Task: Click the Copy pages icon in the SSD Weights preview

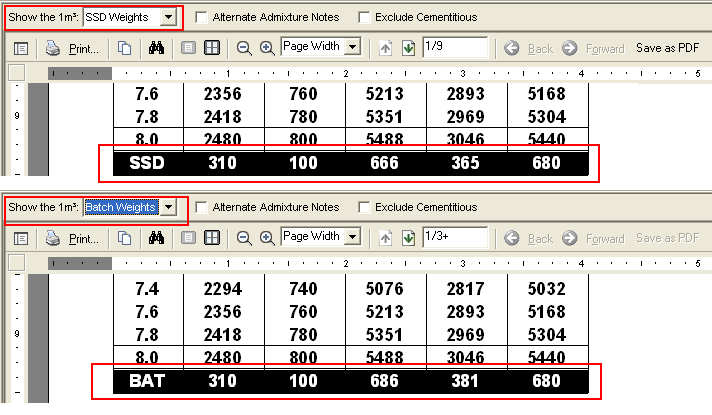Action: coord(124,48)
